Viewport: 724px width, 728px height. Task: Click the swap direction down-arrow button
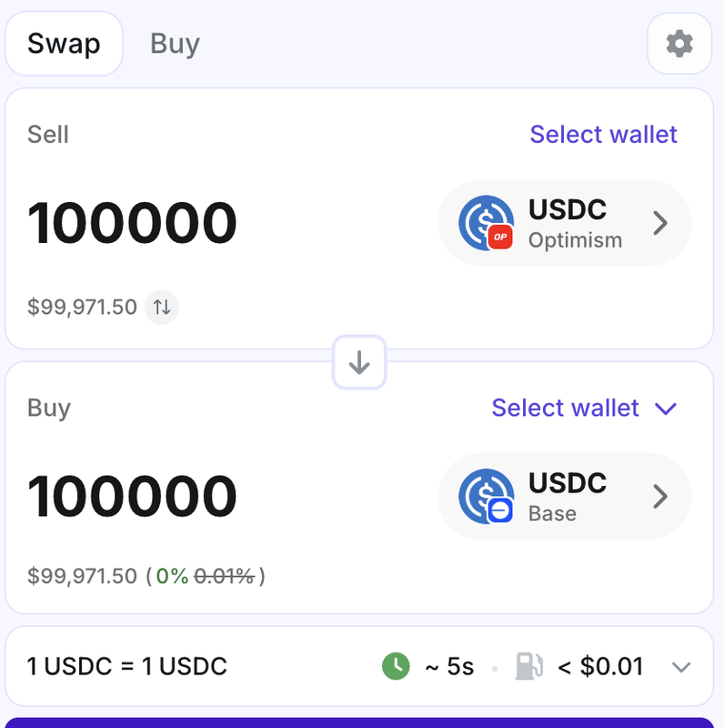click(x=359, y=362)
